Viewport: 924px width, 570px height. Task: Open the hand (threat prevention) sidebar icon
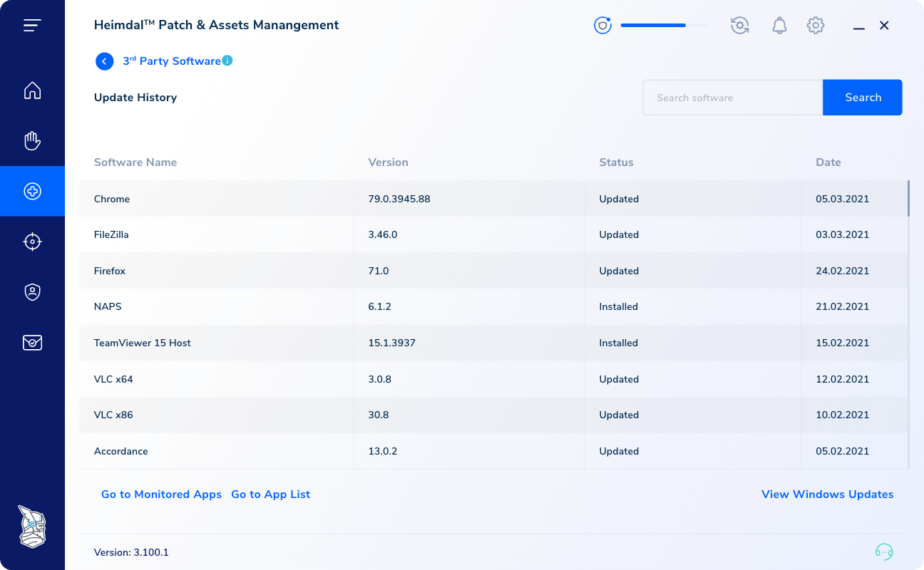[x=32, y=140]
